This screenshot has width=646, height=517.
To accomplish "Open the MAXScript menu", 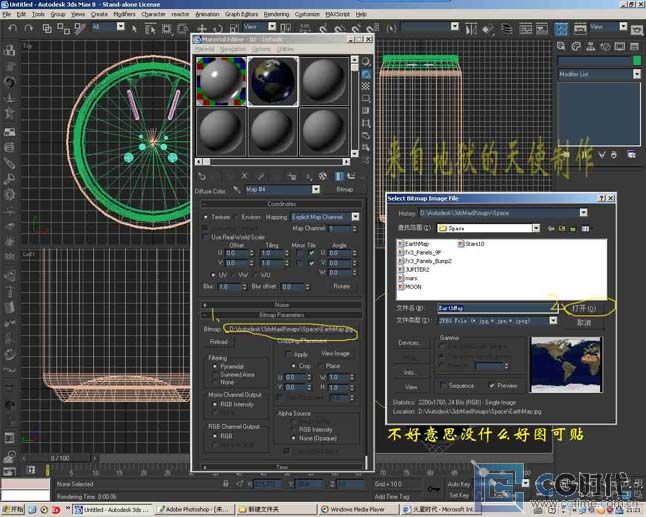I will (x=337, y=14).
